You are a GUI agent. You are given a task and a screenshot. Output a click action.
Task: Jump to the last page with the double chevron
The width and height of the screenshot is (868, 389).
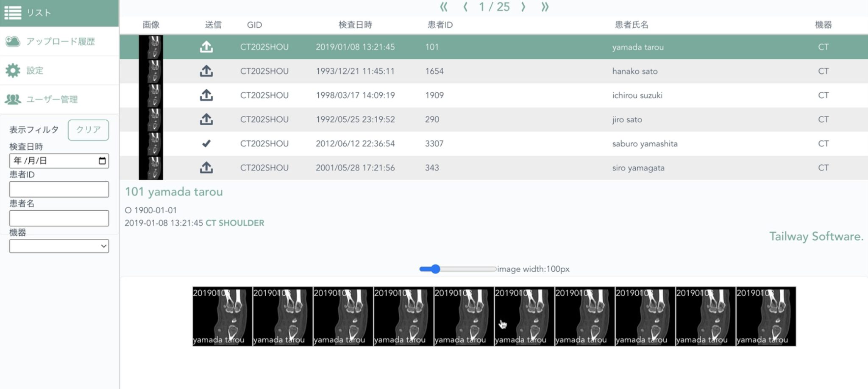click(x=545, y=7)
